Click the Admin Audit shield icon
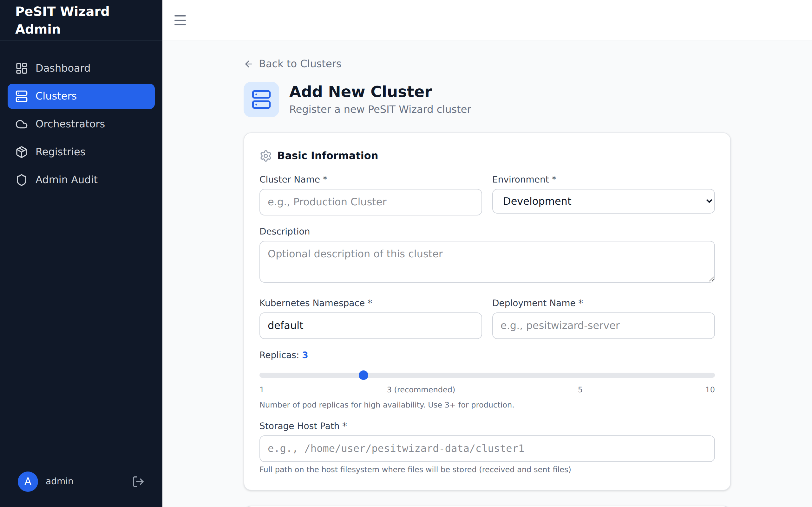The height and width of the screenshot is (507, 812). click(x=21, y=179)
